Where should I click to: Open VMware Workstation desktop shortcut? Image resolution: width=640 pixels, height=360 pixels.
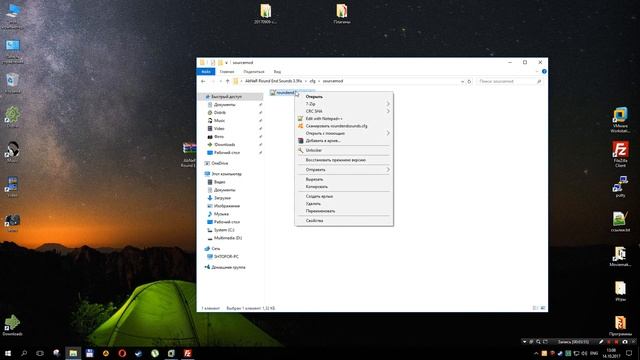pos(620,120)
